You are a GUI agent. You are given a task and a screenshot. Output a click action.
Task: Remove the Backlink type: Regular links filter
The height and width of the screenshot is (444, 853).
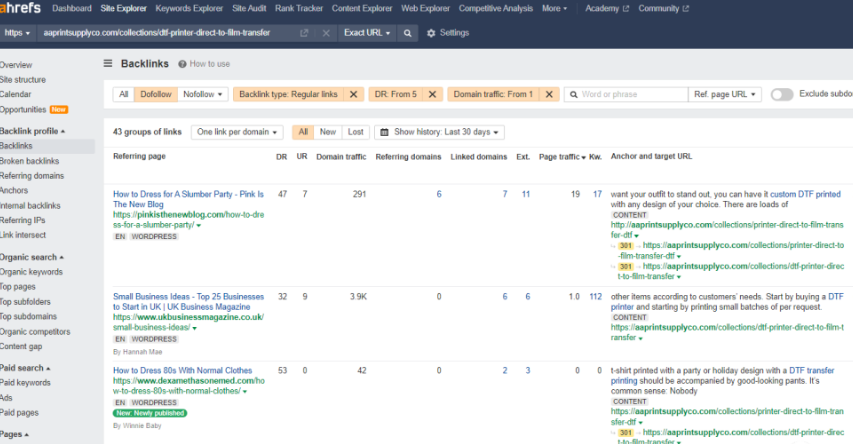(x=353, y=95)
